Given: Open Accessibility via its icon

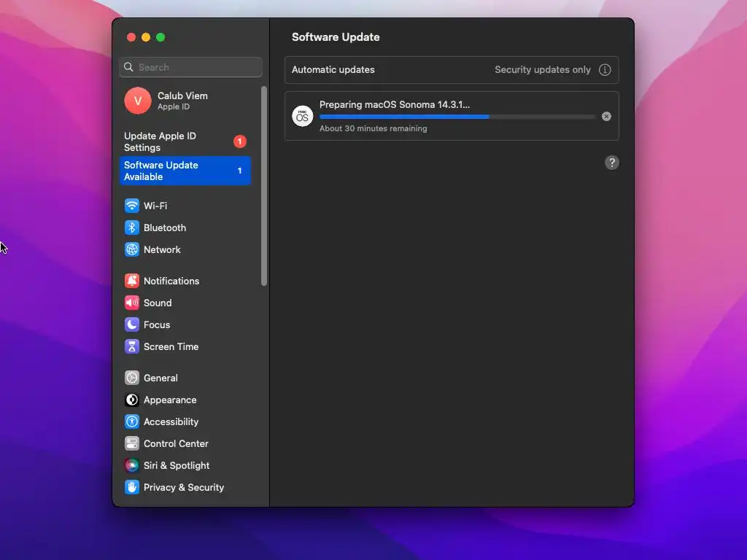Looking at the screenshot, I should 132,422.
